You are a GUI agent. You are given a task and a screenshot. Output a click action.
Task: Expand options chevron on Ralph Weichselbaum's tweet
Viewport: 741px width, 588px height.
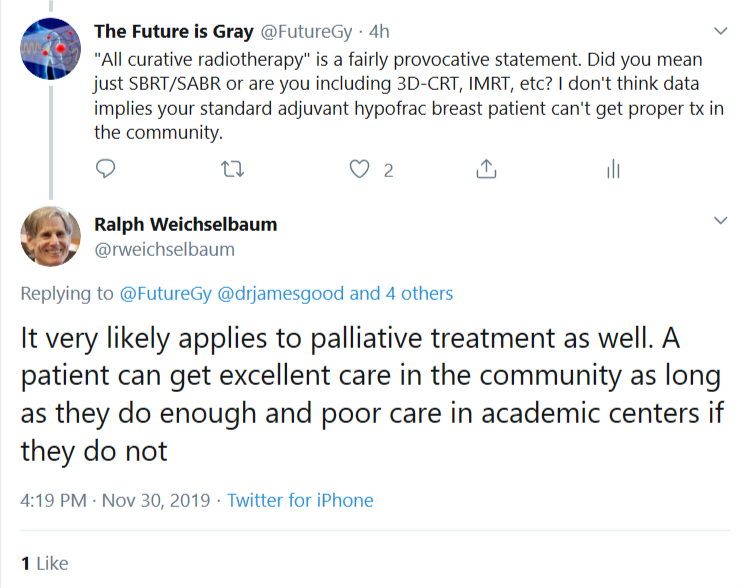click(x=719, y=219)
